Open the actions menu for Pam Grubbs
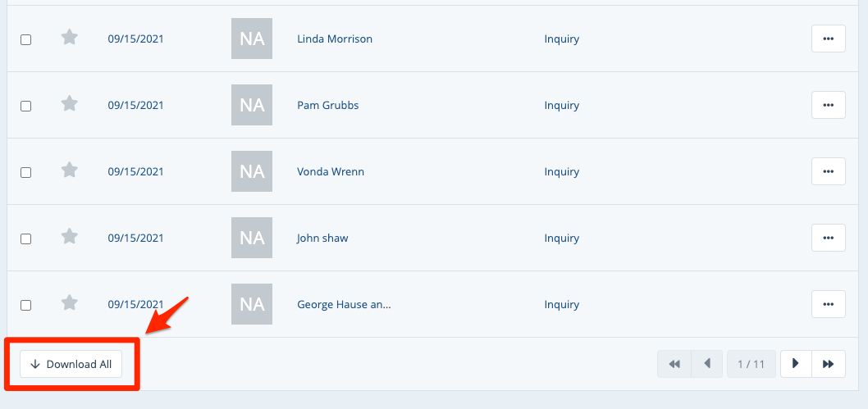868x409 pixels. 828,105
